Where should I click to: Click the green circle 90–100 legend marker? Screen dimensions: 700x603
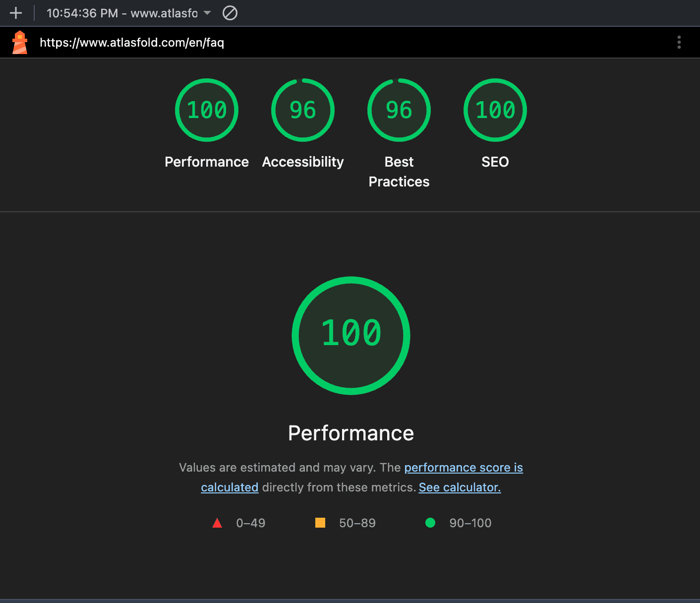coord(430,523)
